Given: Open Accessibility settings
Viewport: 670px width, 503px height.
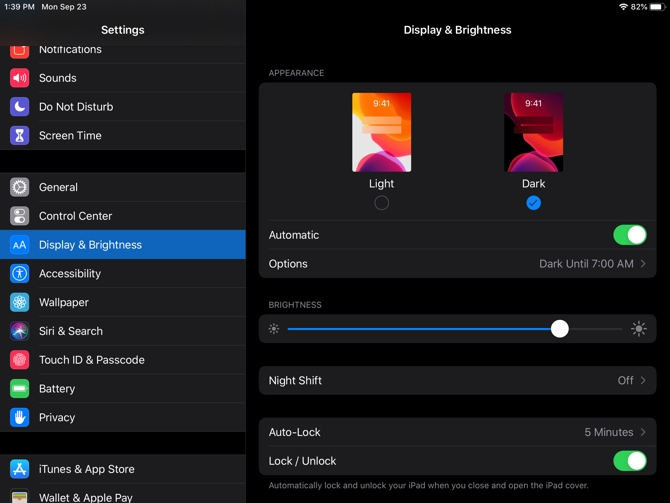Looking at the screenshot, I should 123,274.
